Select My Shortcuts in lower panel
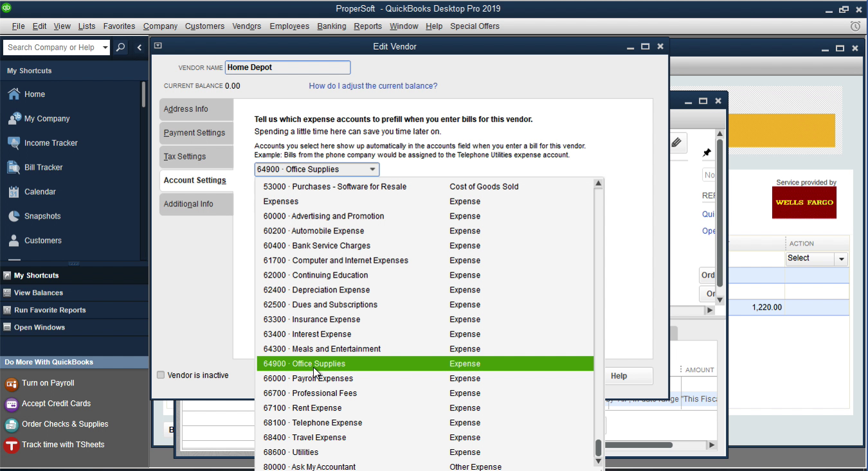The height and width of the screenshot is (471, 868). [74, 275]
